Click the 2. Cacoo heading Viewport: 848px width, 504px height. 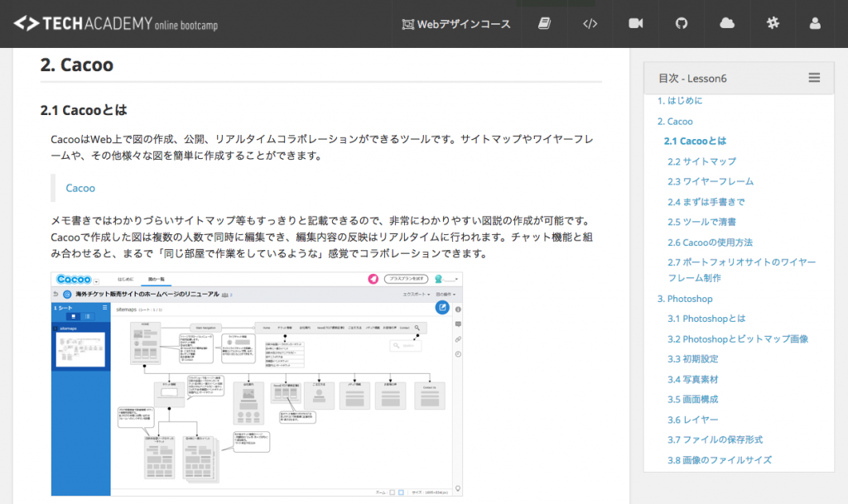[x=77, y=65]
